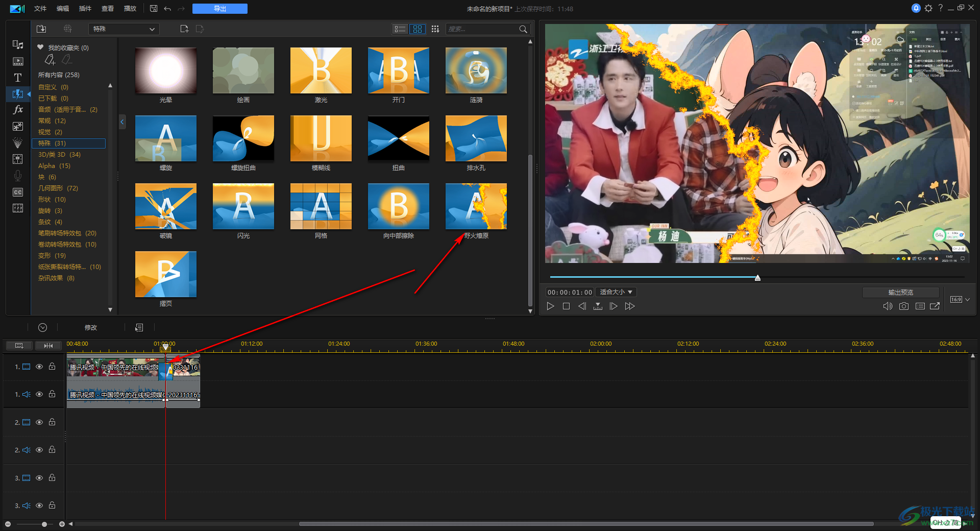Open settings gear icon in title bar
Viewport: 980px width, 531px height.
928,8
